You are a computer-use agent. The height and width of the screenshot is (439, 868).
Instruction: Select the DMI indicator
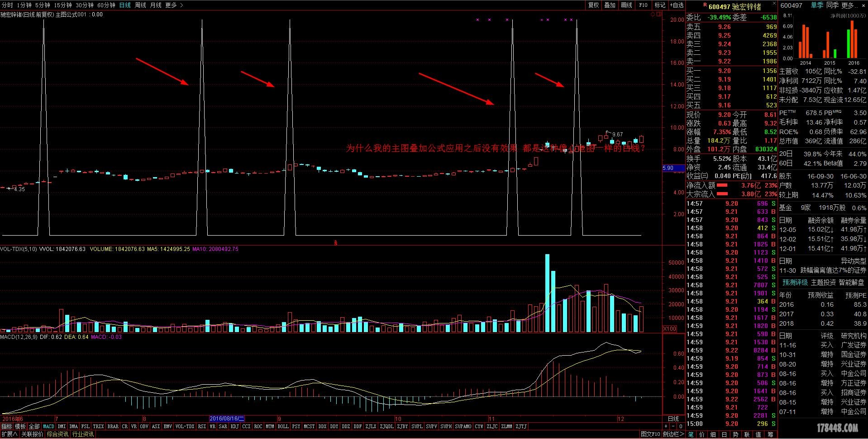62,426
